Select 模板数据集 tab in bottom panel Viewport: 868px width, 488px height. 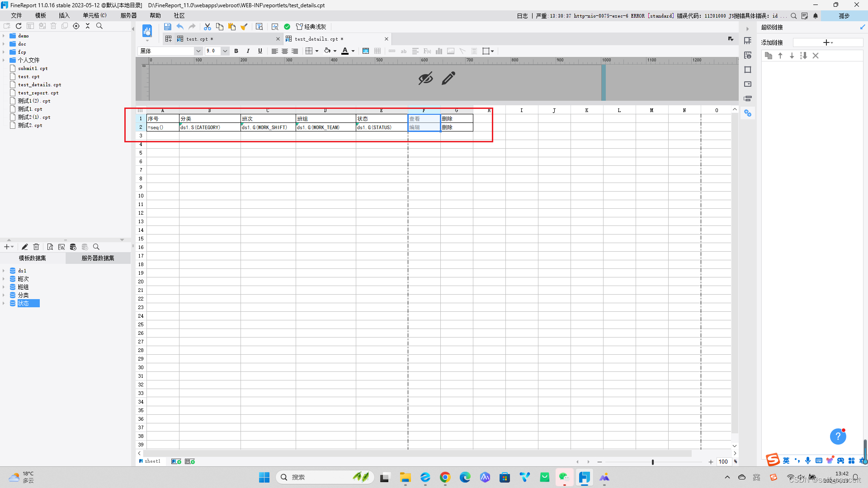point(32,258)
